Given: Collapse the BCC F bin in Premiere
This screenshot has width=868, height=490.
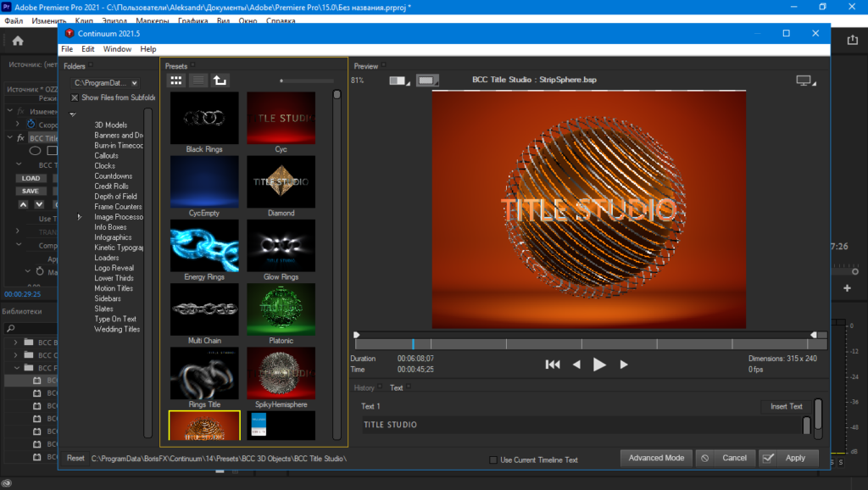Looking at the screenshot, I should 17,368.
